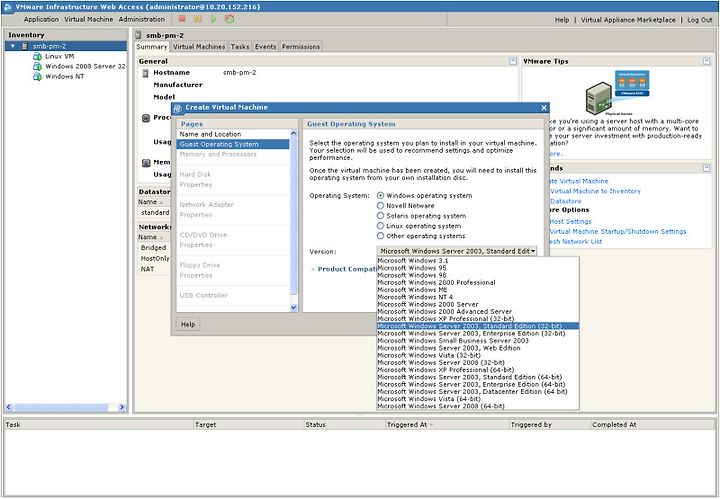
Task: Expand the Product Compatibility section
Action: pos(313,269)
